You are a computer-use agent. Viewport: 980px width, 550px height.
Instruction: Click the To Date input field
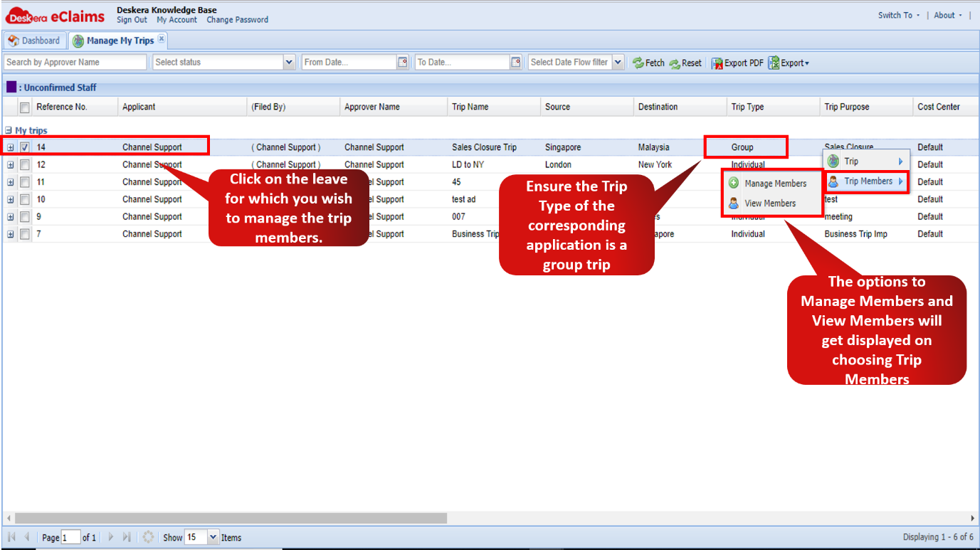[x=462, y=62]
